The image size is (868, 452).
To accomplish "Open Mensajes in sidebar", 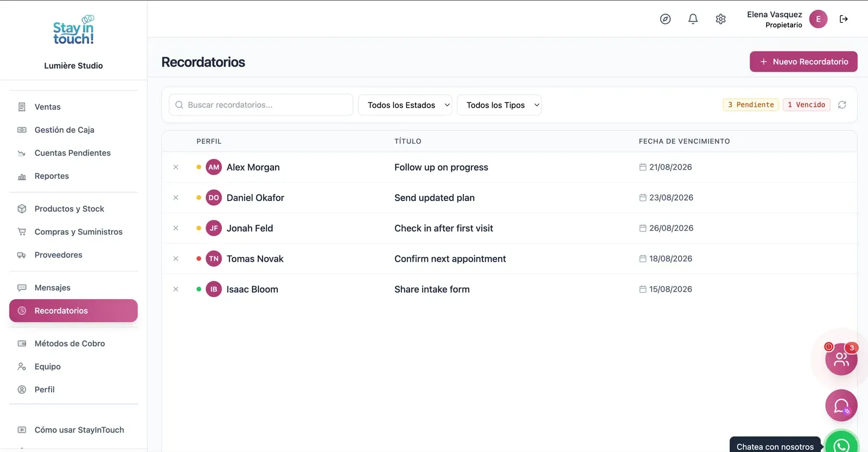I will point(73,288).
